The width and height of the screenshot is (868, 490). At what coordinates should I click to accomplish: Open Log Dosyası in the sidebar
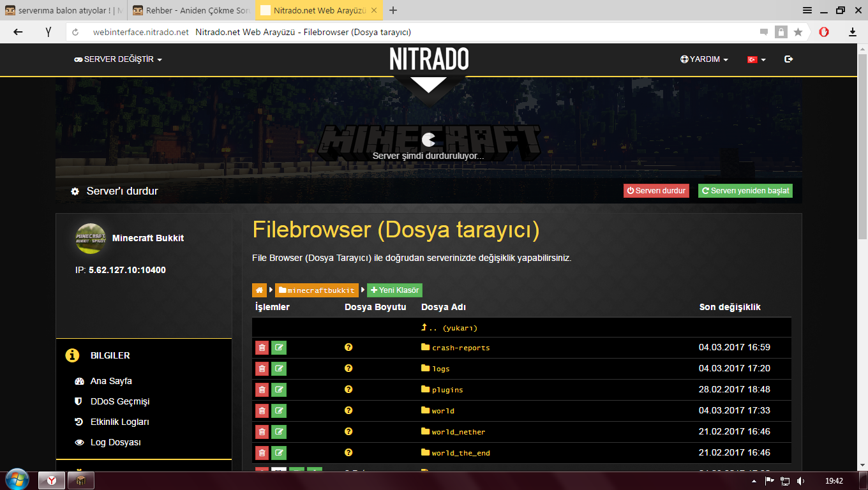click(x=116, y=442)
